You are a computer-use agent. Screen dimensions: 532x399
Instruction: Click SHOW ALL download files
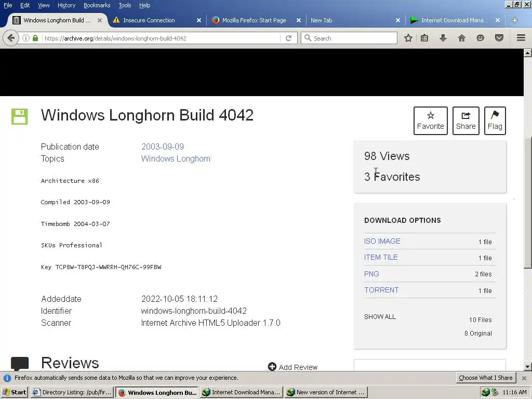(x=380, y=316)
